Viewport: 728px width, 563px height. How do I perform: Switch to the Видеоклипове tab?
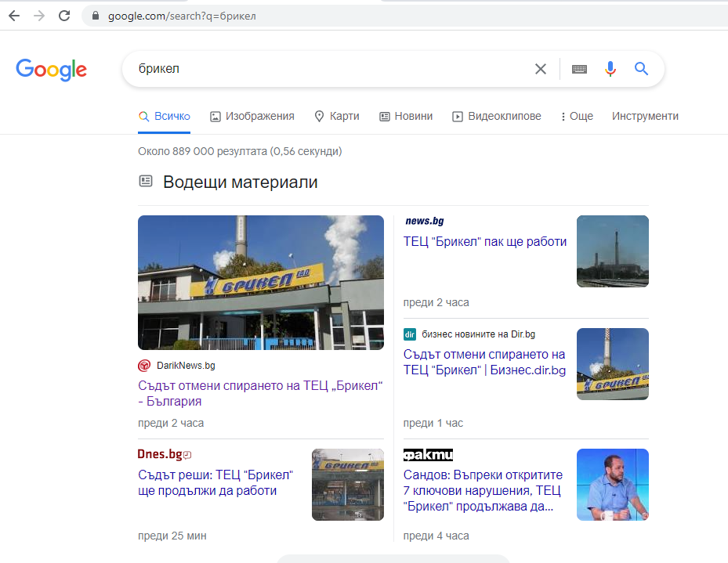(497, 116)
